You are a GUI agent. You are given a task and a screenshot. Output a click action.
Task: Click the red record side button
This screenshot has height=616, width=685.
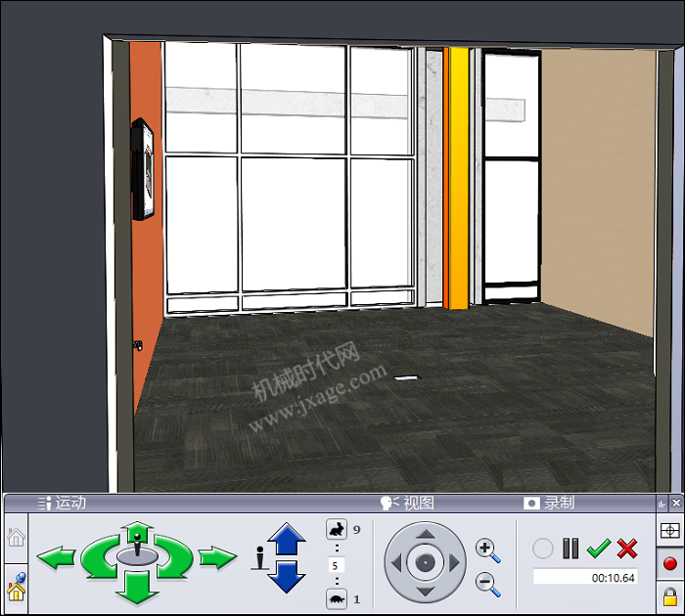click(x=669, y=563)
